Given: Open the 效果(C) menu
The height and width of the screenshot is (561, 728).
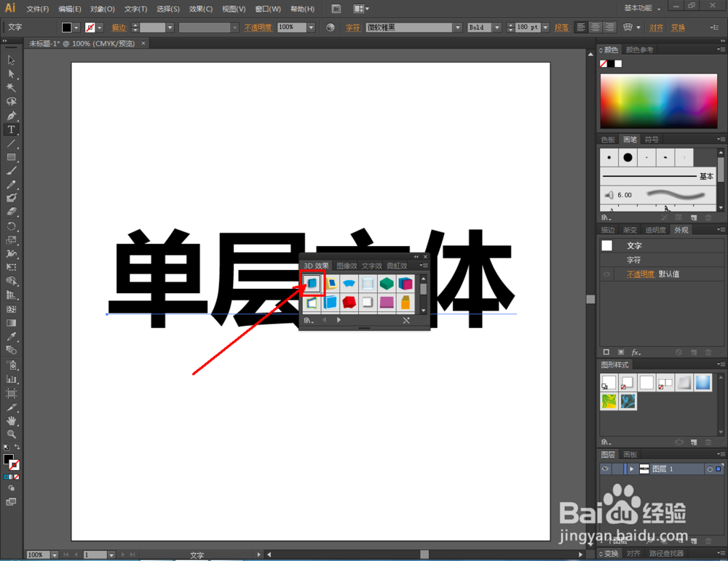Looking at the screenshot, I should tap(200, 8).
